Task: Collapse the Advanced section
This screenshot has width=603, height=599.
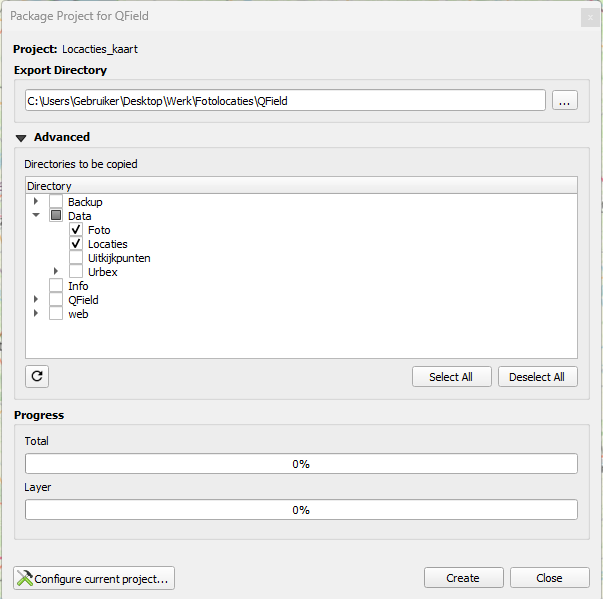Action: (21, 138)
